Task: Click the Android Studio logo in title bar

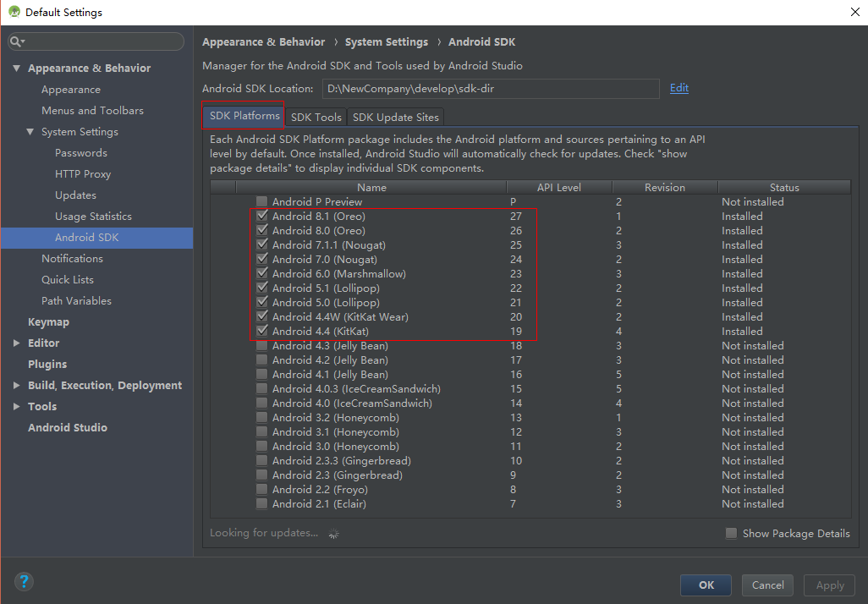Action: pos(14,12)
